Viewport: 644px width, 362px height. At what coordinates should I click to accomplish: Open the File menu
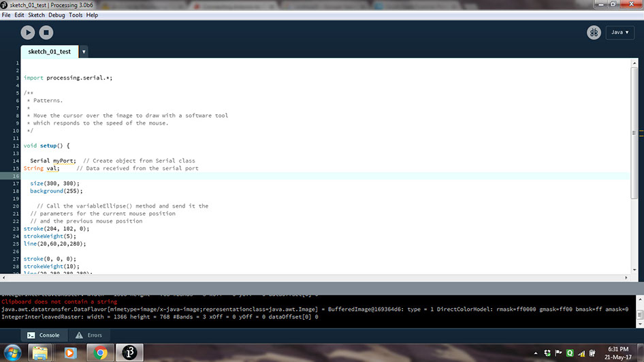[6, 15]
